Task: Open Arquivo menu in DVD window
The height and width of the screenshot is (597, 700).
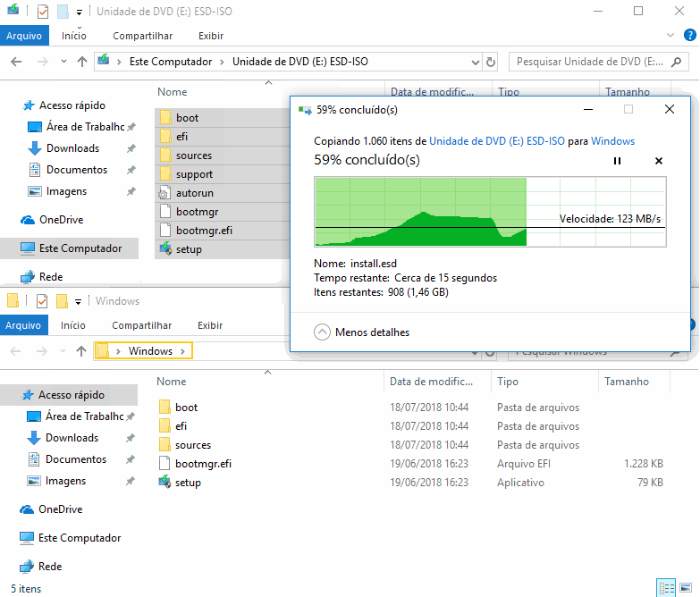Action: point(24,36)
